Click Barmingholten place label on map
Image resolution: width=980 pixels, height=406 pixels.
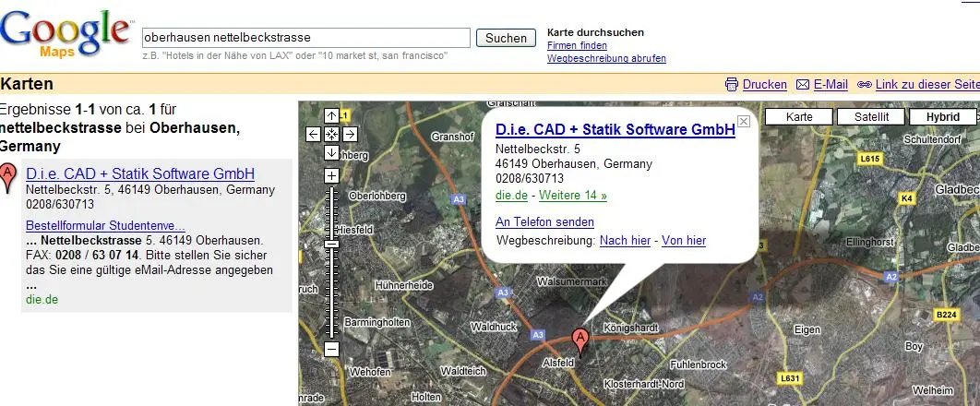click(x=377, y=322)
